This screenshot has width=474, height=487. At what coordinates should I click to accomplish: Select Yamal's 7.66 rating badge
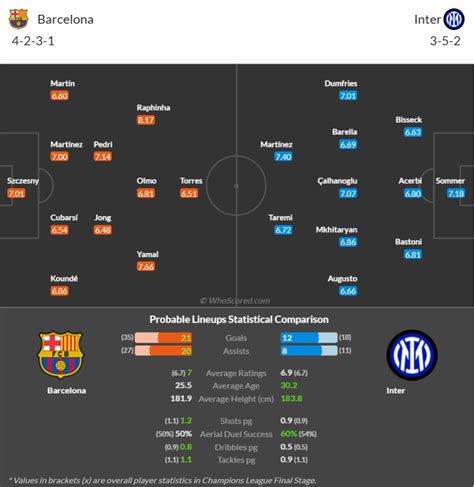pos(146,267)
